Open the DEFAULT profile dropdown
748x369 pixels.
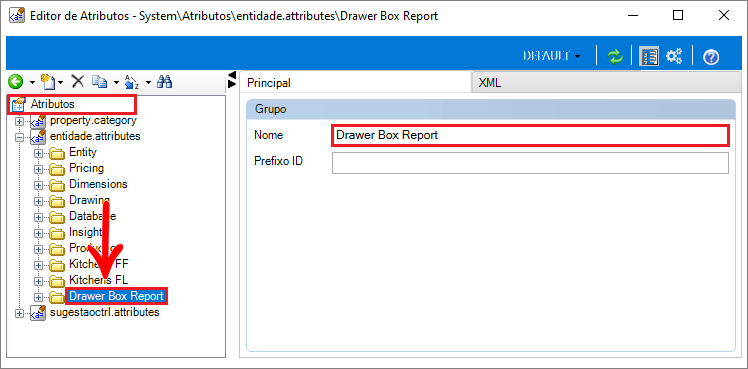[551, 56]
